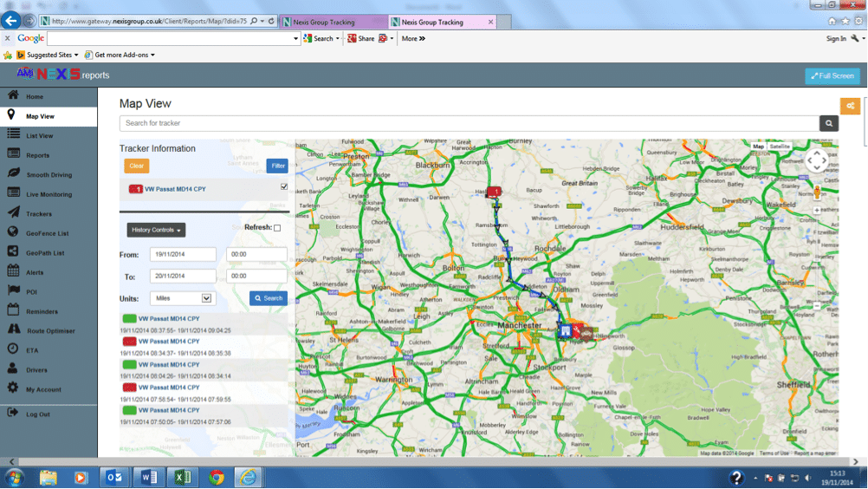868x489 pixels.
Task: Select Map View in sidebar
Action: 49,116
